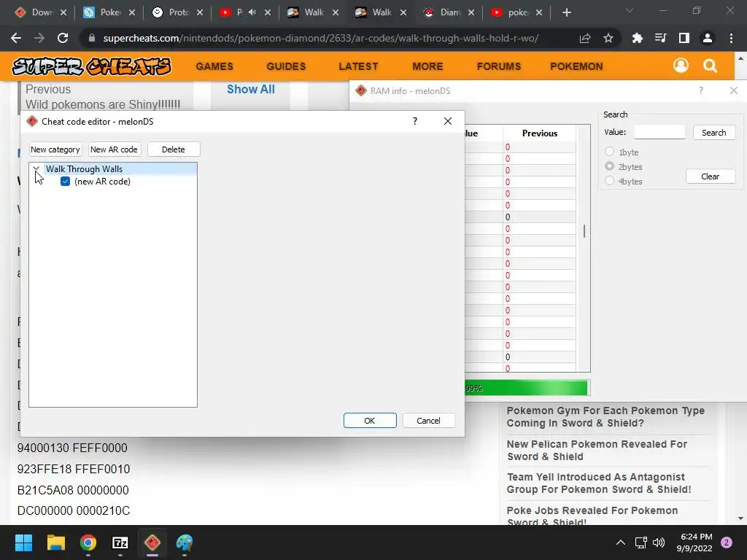Image resolution: width=747 pixels, height=560 pixels.
Task: Click the SuperCheats user account icon
Action: point(681,66)
